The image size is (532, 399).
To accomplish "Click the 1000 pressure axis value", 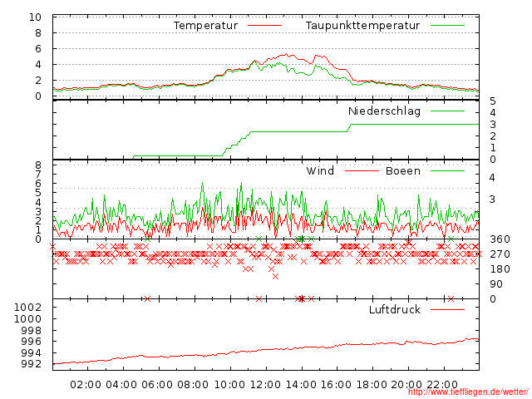I will (27, 319).
